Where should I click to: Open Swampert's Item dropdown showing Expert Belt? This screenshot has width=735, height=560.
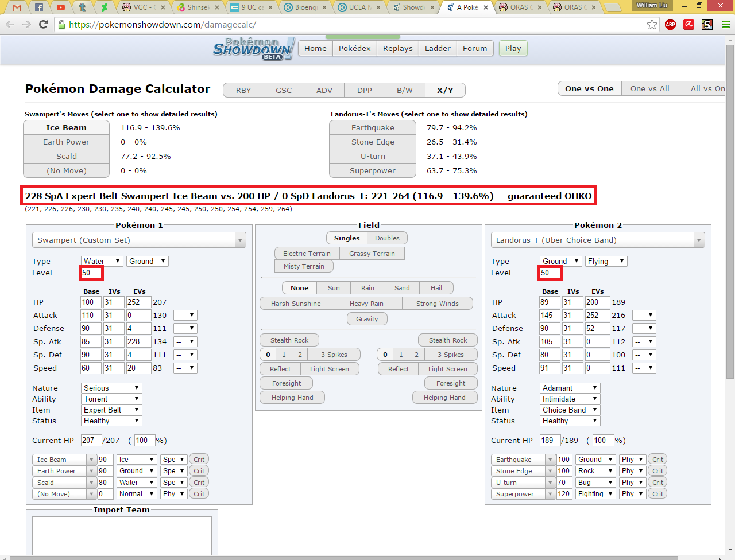[x=111, y=410]
